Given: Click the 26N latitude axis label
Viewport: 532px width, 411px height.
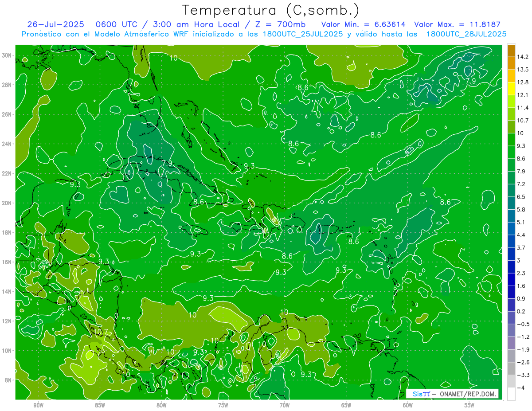Looking at the screenshot, I should pyautogui.click(x=7, y=114).
